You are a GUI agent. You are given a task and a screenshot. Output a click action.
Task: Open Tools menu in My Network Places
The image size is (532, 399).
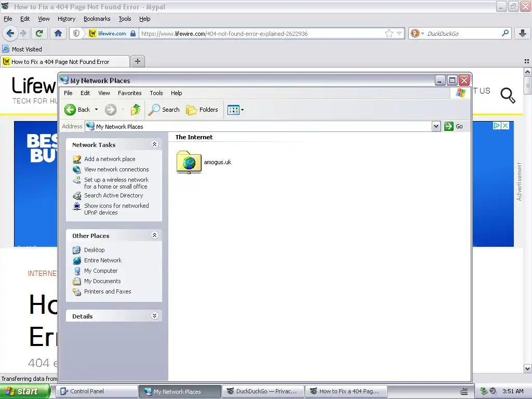pos(156,93)
